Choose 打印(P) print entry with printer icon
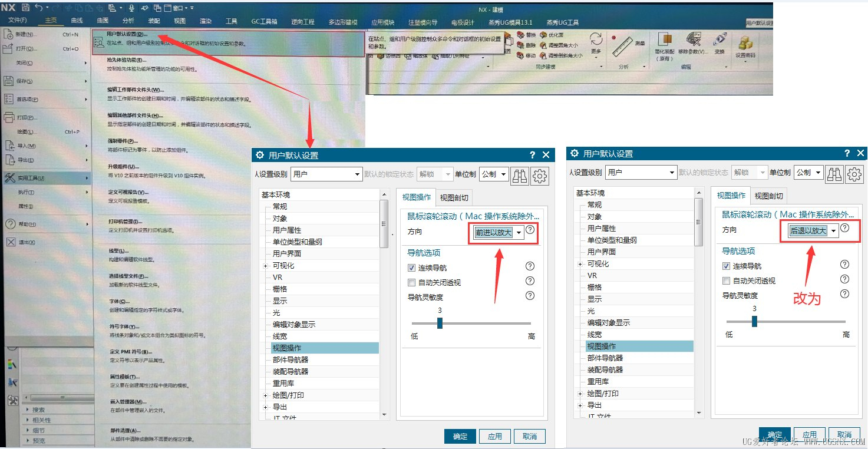The width and height of the screenshot is (868, 449). (46, 117)
